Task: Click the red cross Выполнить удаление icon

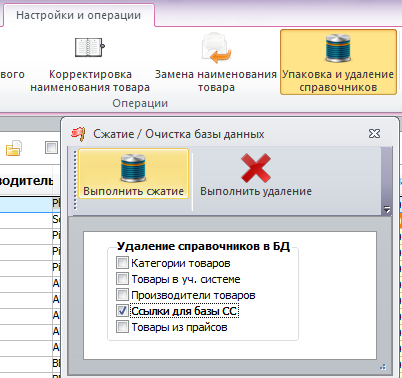Action: coord(256,168)
